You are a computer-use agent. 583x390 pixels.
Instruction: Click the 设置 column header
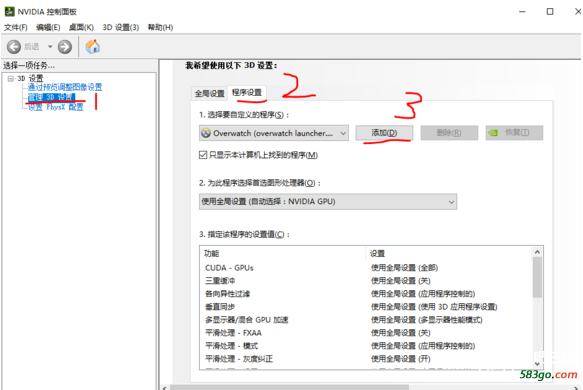pos(377,254)
